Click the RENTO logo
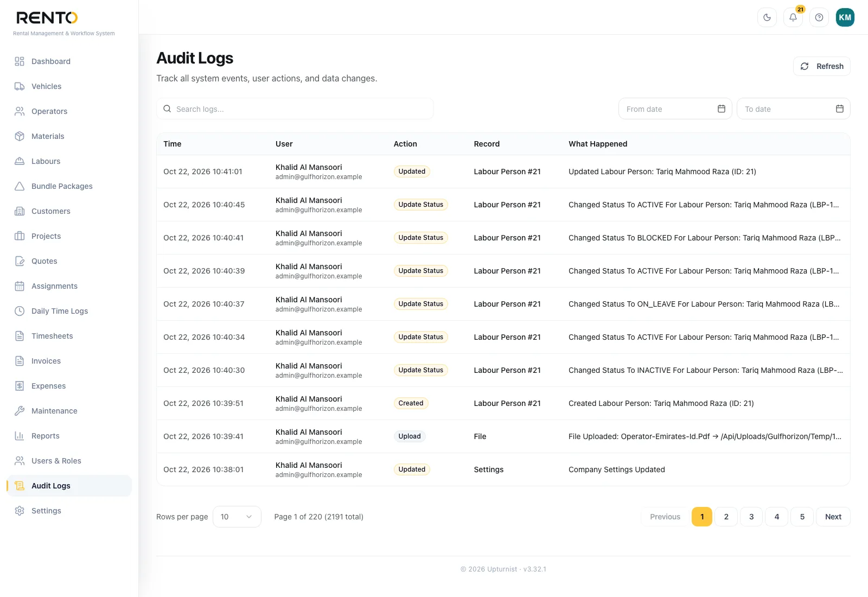This screenshot has width=868, height=597. coord(47,18)
